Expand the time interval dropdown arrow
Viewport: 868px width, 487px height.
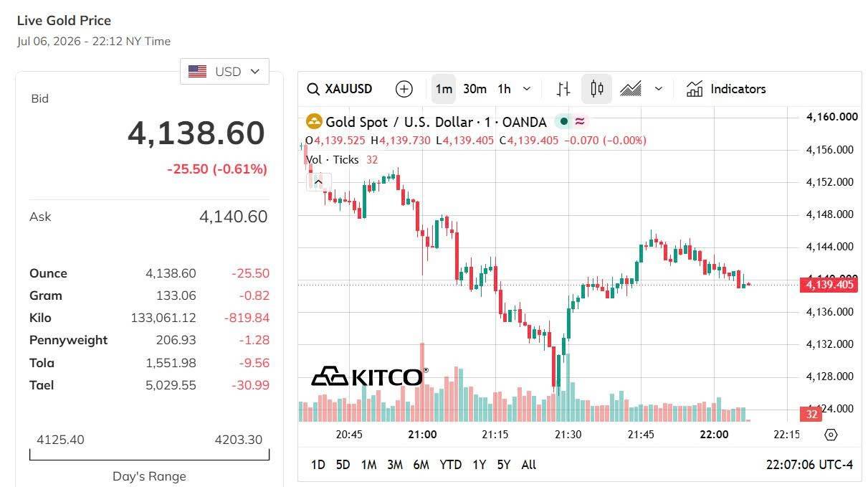(527, 89)
